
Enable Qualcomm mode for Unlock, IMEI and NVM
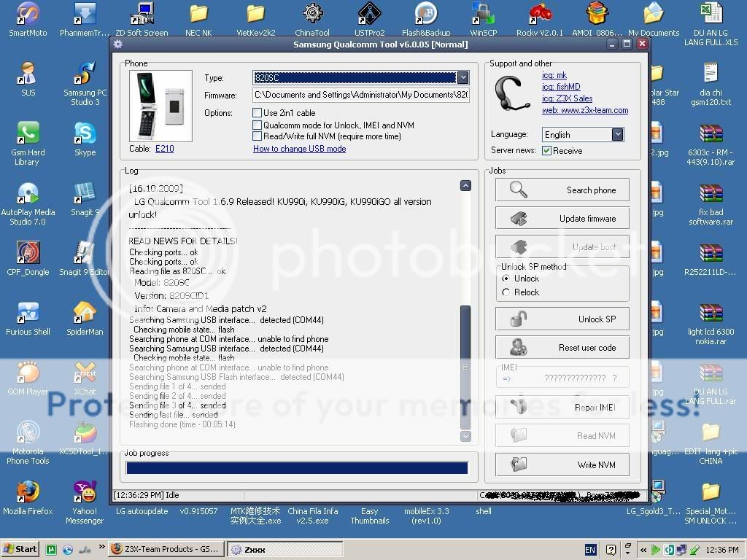point(257,125)
